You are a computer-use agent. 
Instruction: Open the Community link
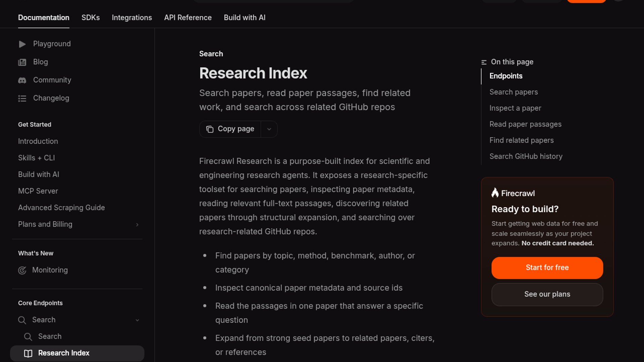[x=52, y=80]
